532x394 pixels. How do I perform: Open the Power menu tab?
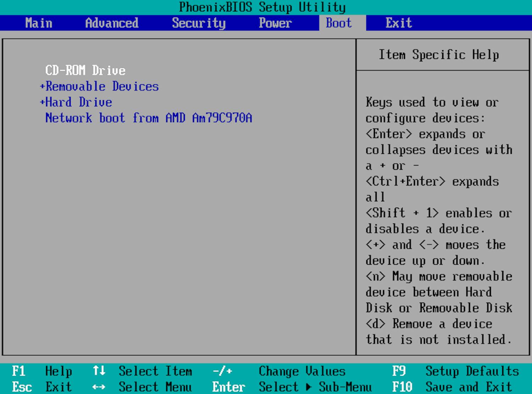coord(275,23)
